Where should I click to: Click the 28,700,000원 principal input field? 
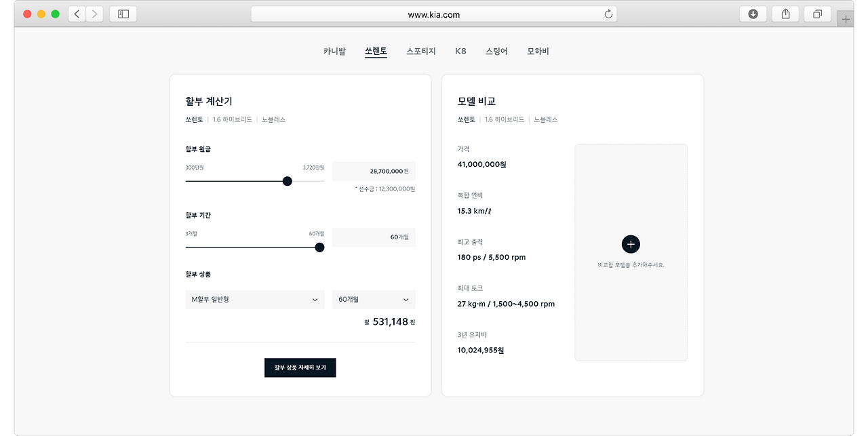374,172
